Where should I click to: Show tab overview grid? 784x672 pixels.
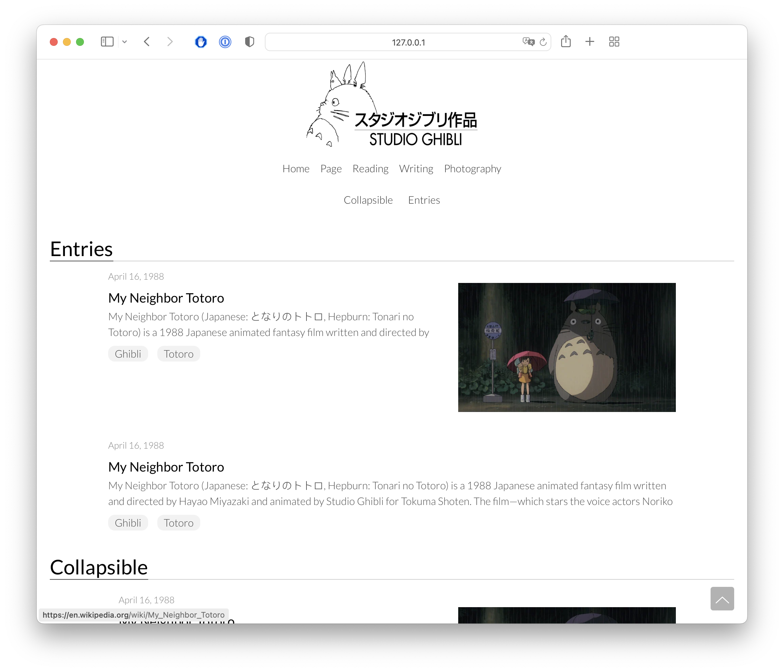[x=614, y=42]
